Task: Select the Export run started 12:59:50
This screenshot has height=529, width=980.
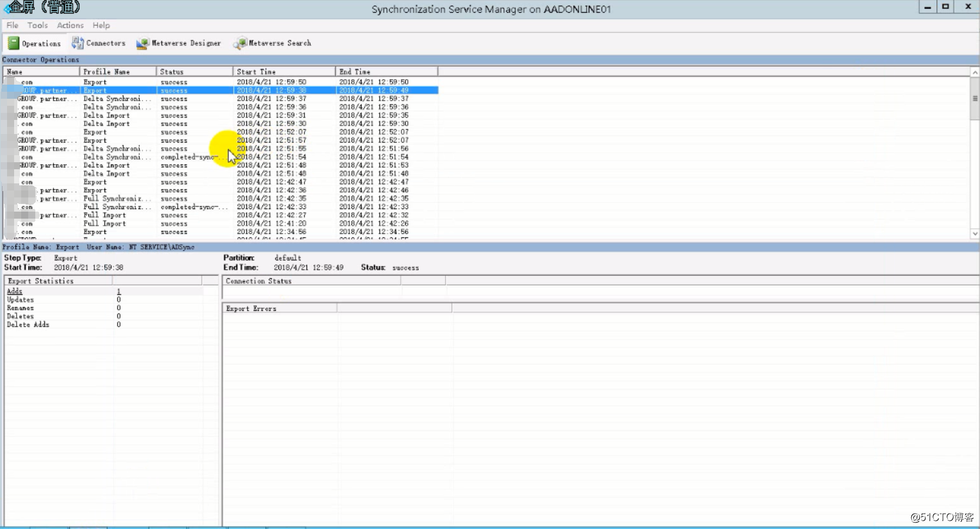Action: click(221, 82)
